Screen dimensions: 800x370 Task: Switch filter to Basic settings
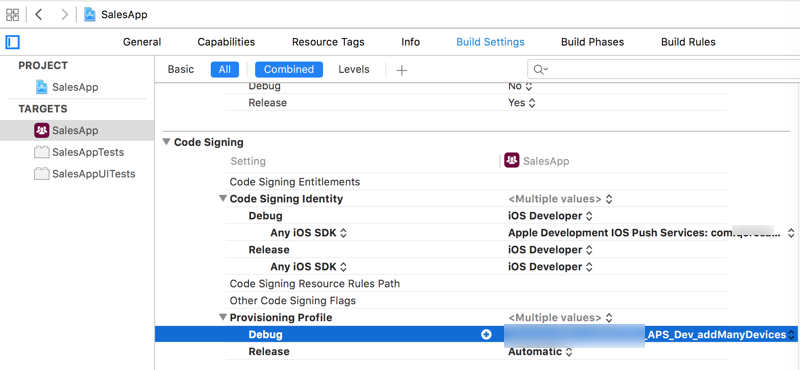181,69
